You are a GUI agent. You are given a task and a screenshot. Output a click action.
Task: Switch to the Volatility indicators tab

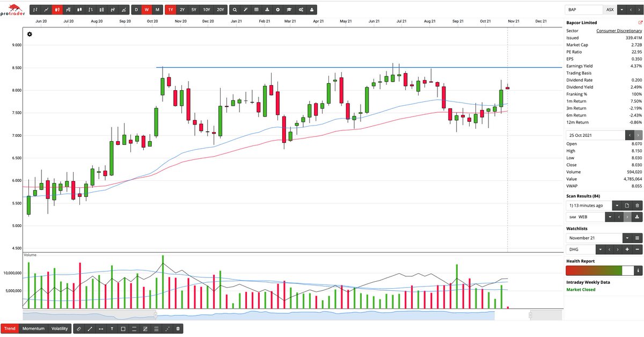coord(60,328)
